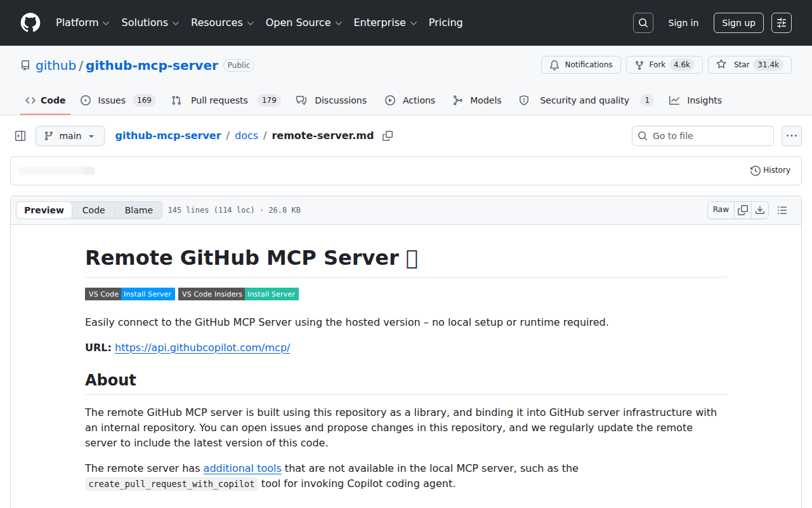The height and width of the screenshot is (508, 812).
Task: Expand the Enterprise menu
Action: click(385, 23)
